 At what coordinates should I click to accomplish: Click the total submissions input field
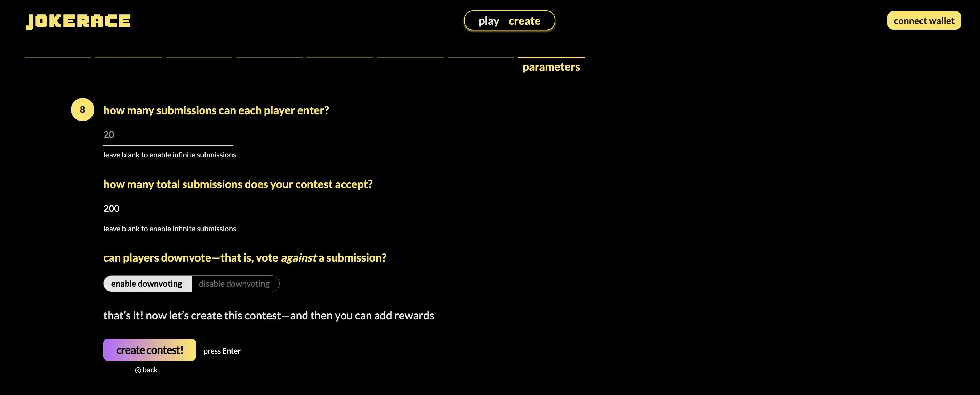coord(168,207)
